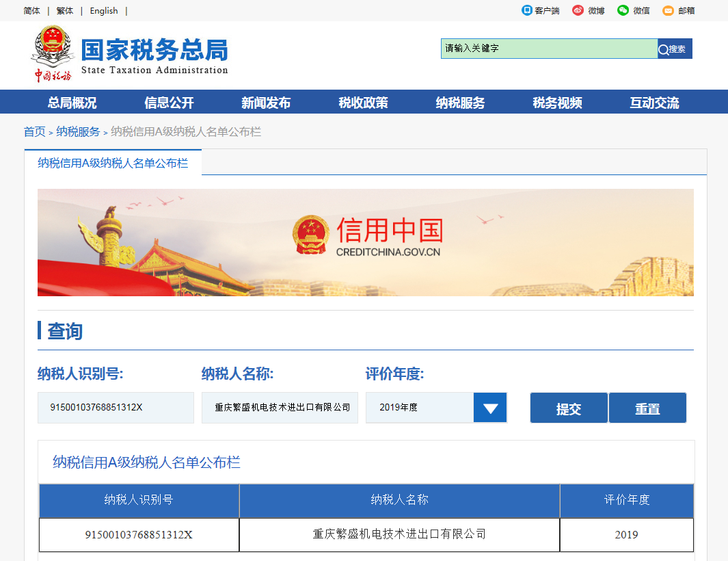Click the 重置 reset button
Screen dimensions: 728x561
click(x=647, y=408)
